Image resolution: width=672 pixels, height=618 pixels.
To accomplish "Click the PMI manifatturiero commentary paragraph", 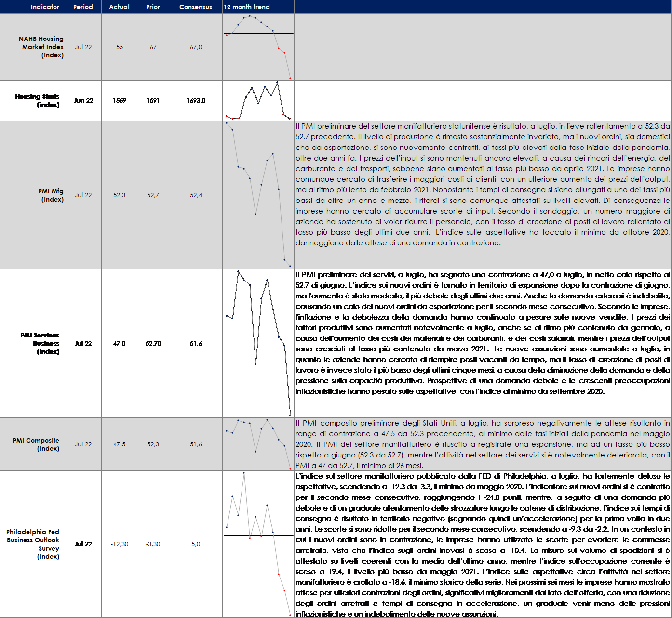I will tap(483, 185).
